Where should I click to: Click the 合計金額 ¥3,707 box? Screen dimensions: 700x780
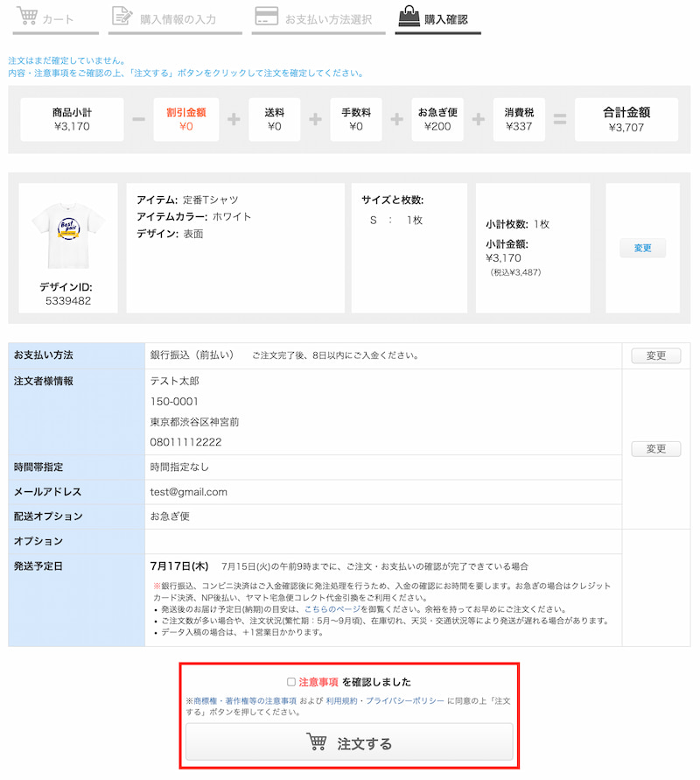pos(626,119)
